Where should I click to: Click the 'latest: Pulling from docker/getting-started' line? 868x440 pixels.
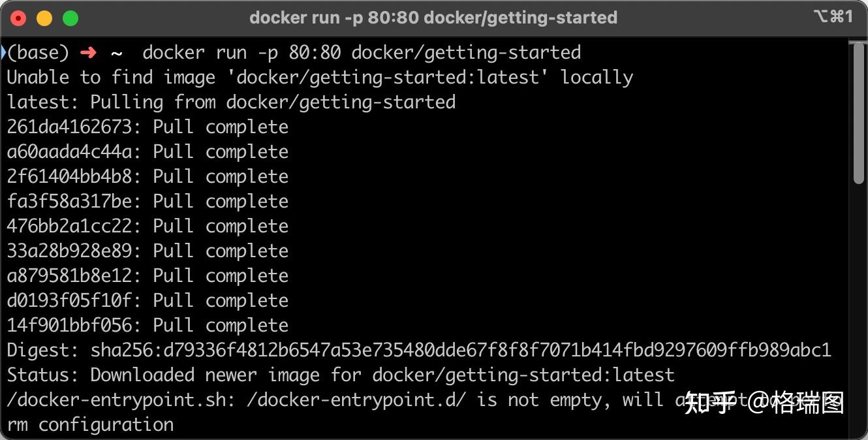point(231,102)
